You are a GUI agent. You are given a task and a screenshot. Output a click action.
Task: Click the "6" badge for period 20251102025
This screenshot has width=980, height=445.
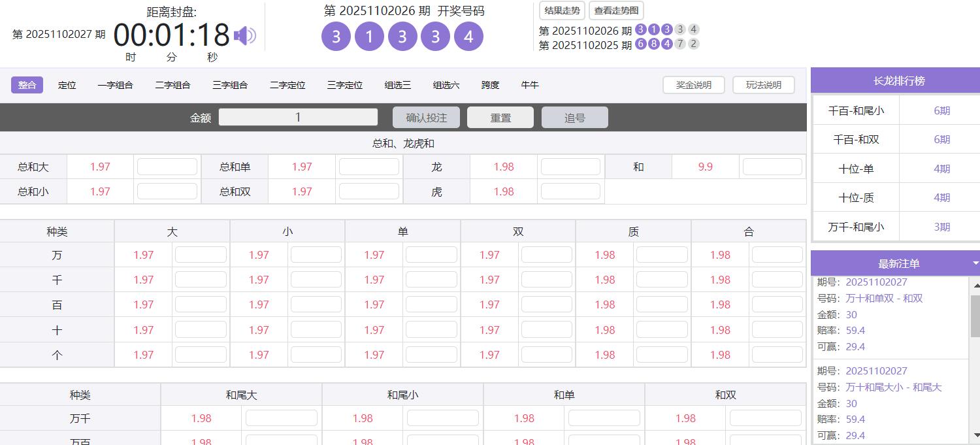(641, 44)
